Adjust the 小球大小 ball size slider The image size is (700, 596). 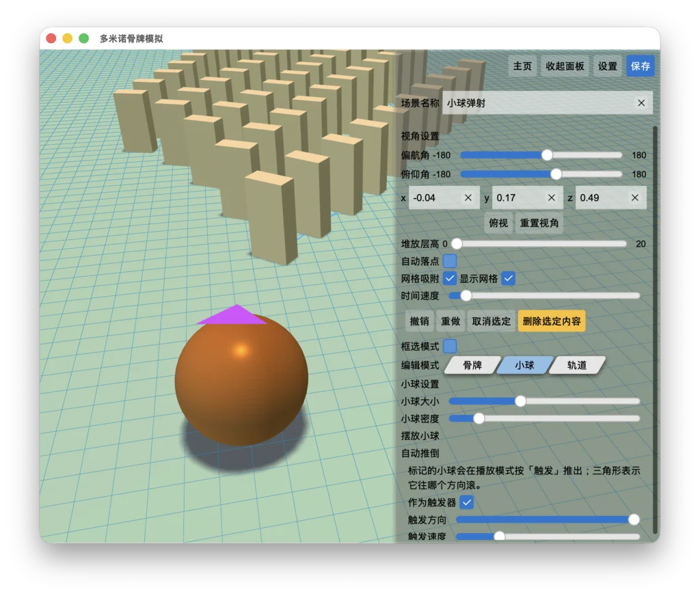point(544,401)
